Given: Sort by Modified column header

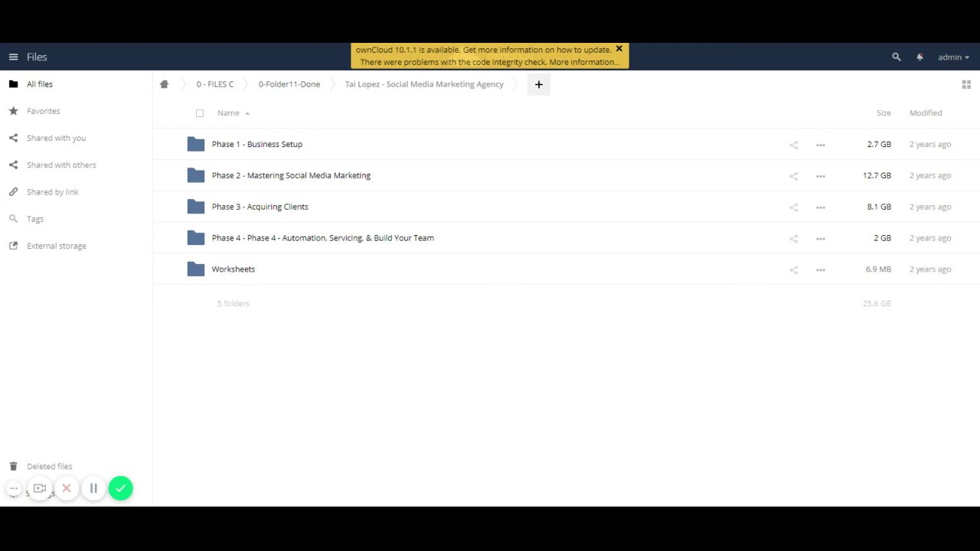Looking at the screenshot, I should click(x=926, y=113).
